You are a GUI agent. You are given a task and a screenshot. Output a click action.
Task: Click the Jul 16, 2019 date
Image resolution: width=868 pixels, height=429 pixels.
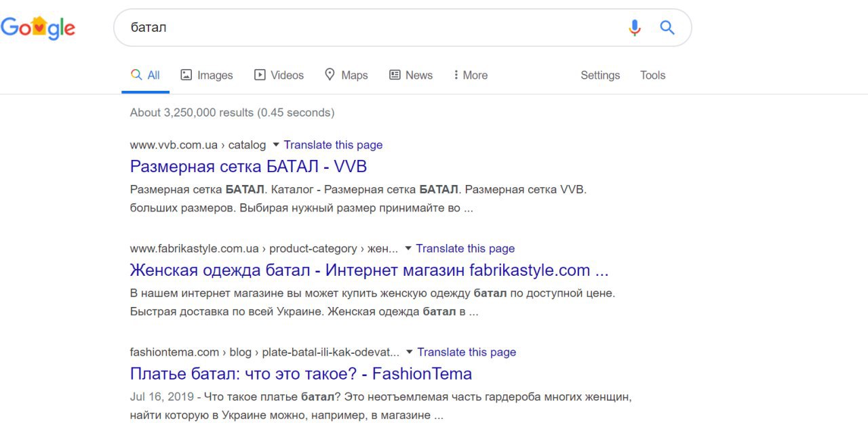(x=161, y=396)
